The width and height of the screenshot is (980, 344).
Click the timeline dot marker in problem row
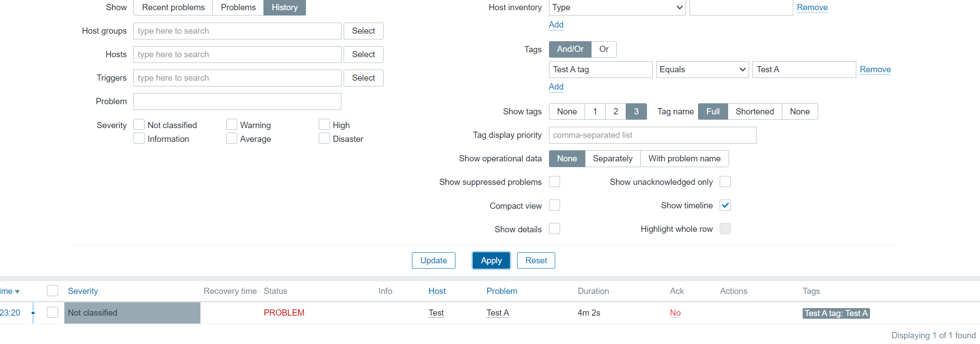point(33,313)
